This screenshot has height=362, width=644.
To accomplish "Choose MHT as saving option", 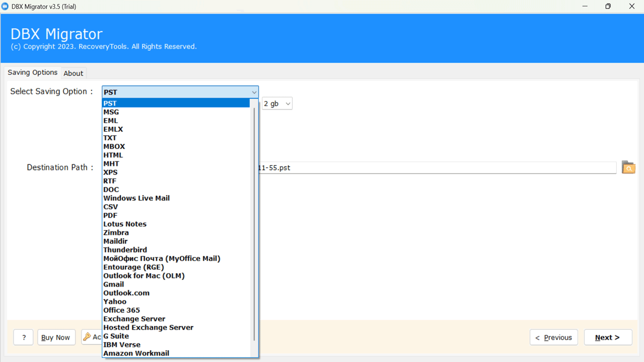I will pyautogui.click(x=176, y=163).
